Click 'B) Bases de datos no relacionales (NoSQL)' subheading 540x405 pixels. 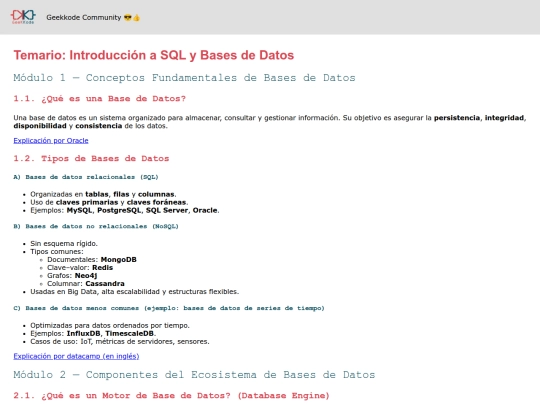[x=96, y=226]
